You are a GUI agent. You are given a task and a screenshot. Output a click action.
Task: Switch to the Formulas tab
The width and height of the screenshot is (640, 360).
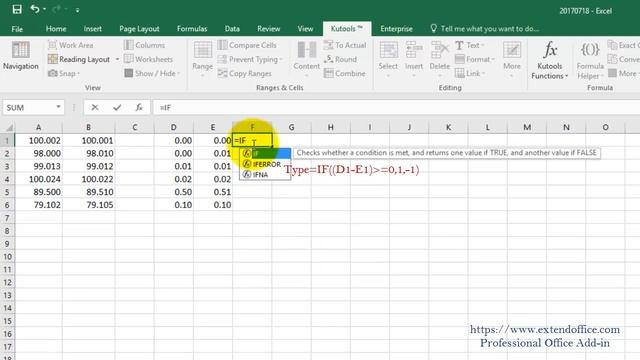[x=192, y=29]
